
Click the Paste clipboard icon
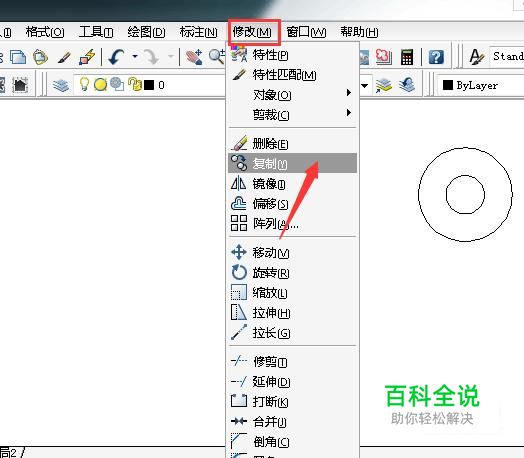[40, 57]
